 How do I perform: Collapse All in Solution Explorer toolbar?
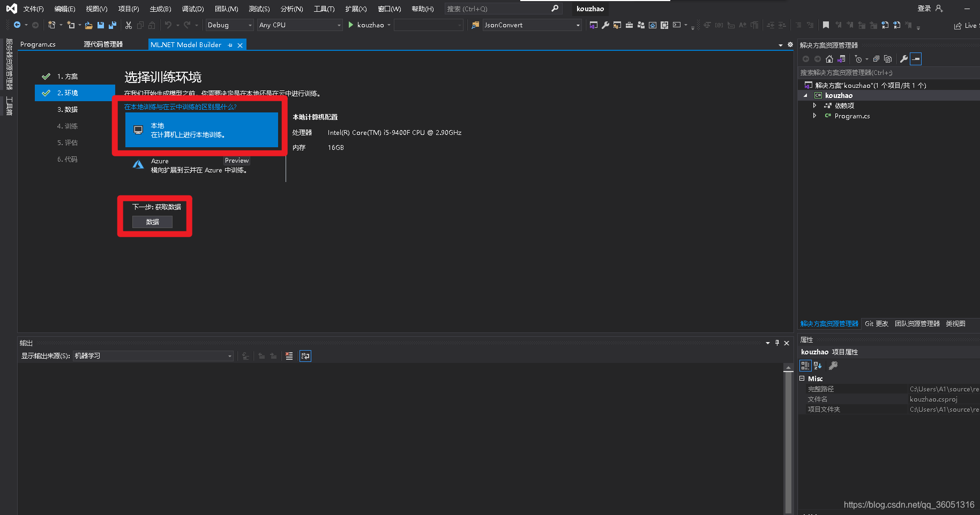tap(876, 59)
